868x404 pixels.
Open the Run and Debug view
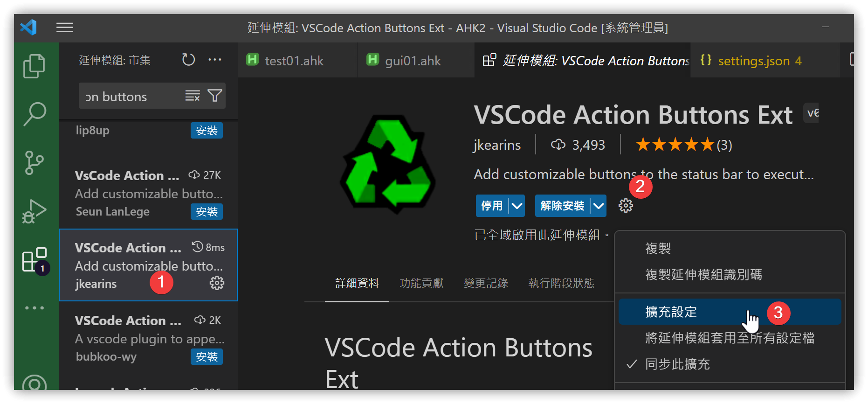click(34, 211)
